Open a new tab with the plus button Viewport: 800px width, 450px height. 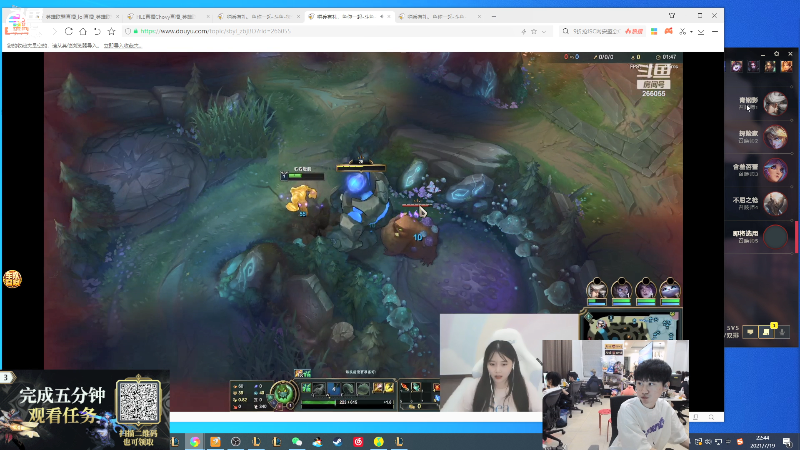click(x=493, y=16)
